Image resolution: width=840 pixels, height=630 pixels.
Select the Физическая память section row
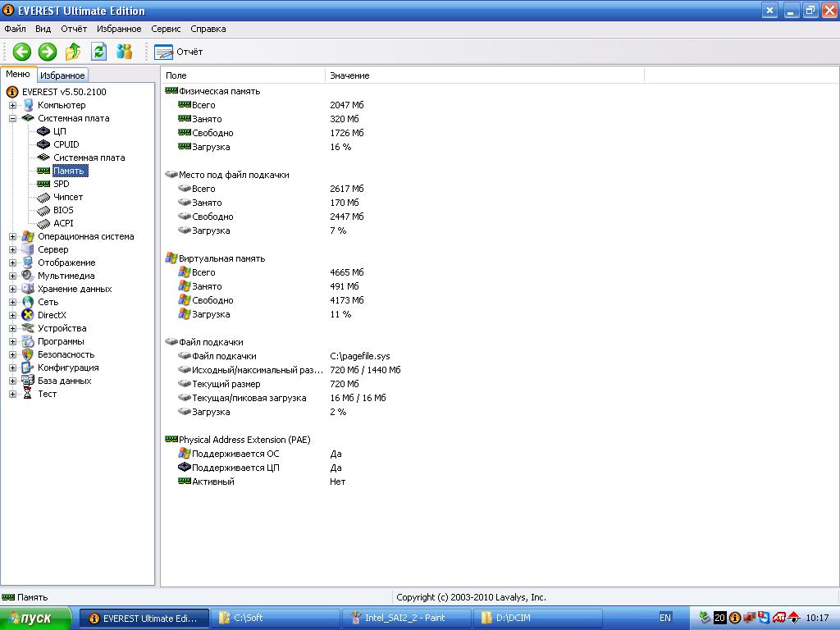click(212, 92)
